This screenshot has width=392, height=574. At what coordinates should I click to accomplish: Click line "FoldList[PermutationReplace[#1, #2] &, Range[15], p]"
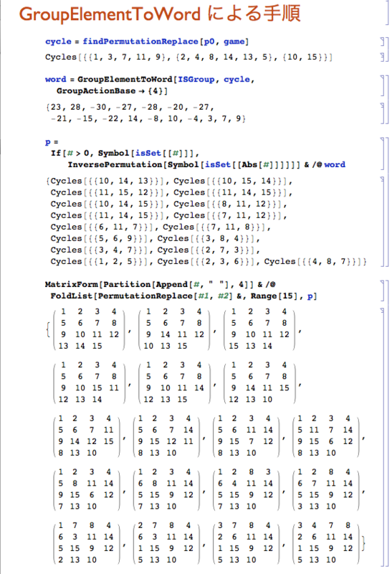pyautogui.click(x=183, y=296)
